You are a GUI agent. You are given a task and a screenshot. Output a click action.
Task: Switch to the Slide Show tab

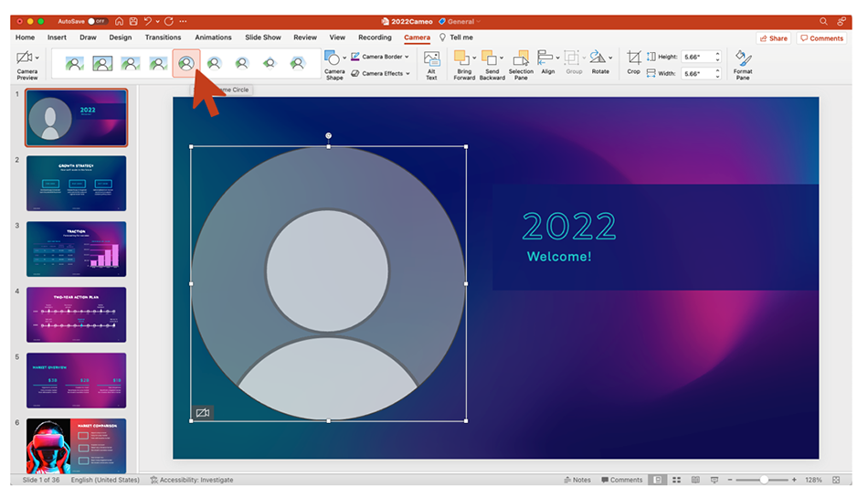(x=263, y=37)
